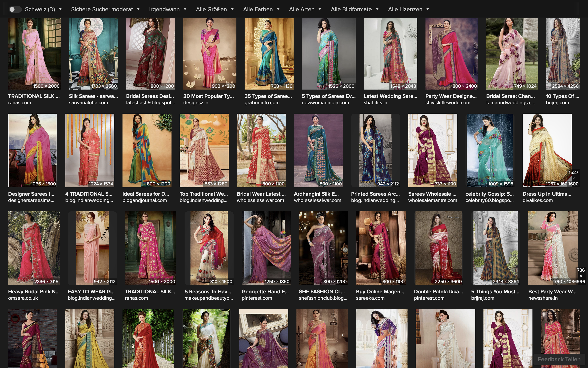Expand the Irgendwann time filter

[x=168, y=9]
